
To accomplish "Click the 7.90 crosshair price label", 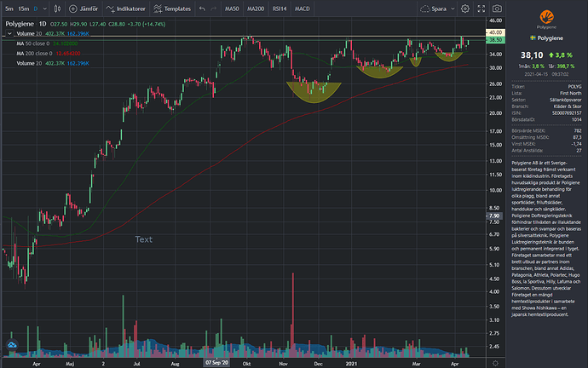I will (494, 216).
